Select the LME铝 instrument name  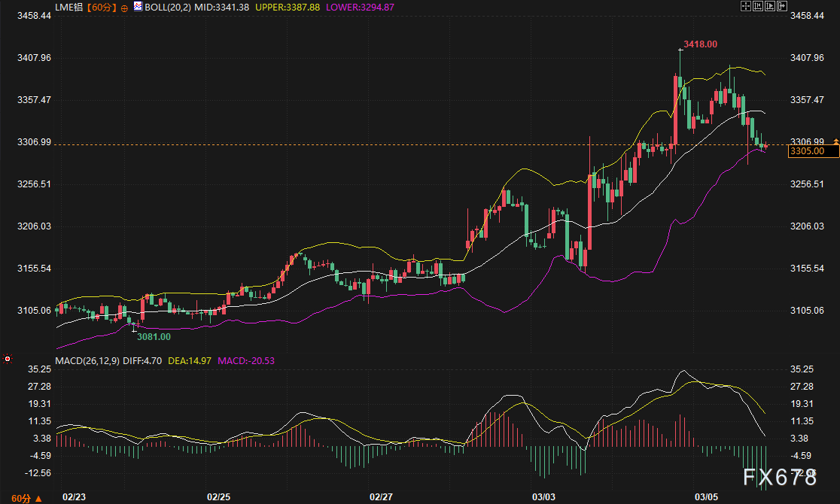[x=69, y=7]
